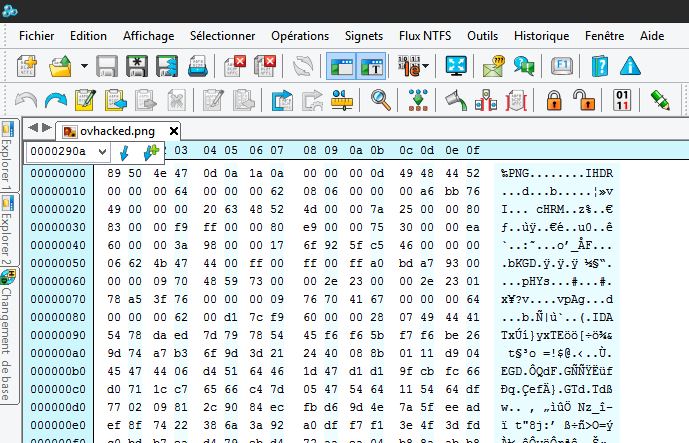The image size is (689, 443).
Task: Open the Historique menu
Action: click(x=541, y=36)
